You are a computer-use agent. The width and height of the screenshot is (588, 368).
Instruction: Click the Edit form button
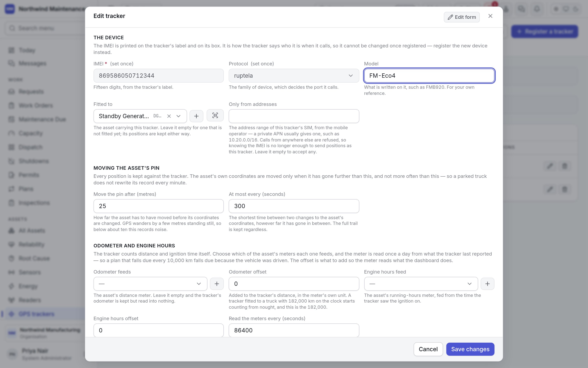tap(461, 17)
